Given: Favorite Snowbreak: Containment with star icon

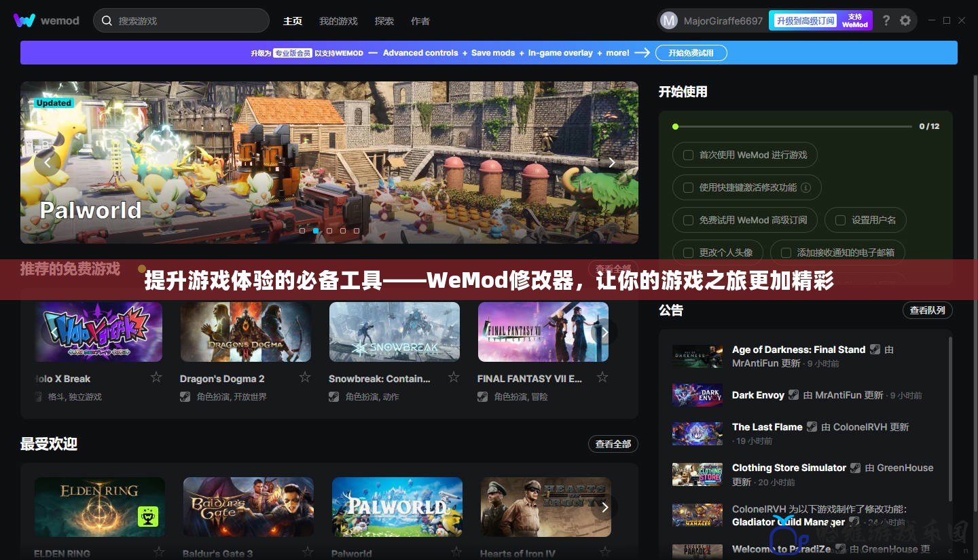Looking at the screenshot, I should click(454, 377).
